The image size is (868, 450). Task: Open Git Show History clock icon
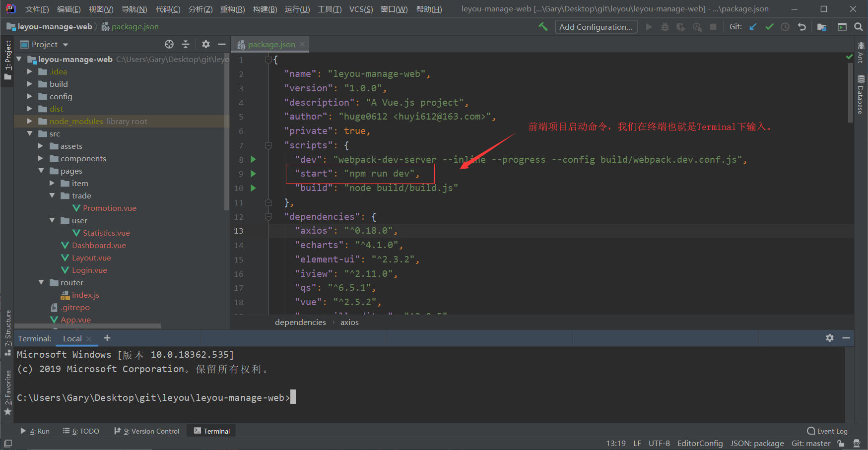(785, 27)
